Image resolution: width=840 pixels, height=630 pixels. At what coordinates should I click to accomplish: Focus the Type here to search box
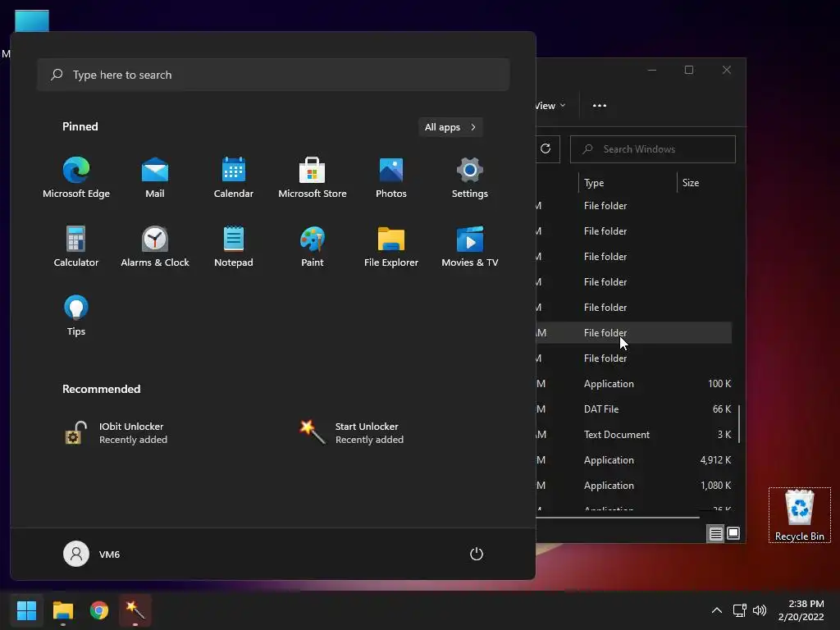coord(273,75)
